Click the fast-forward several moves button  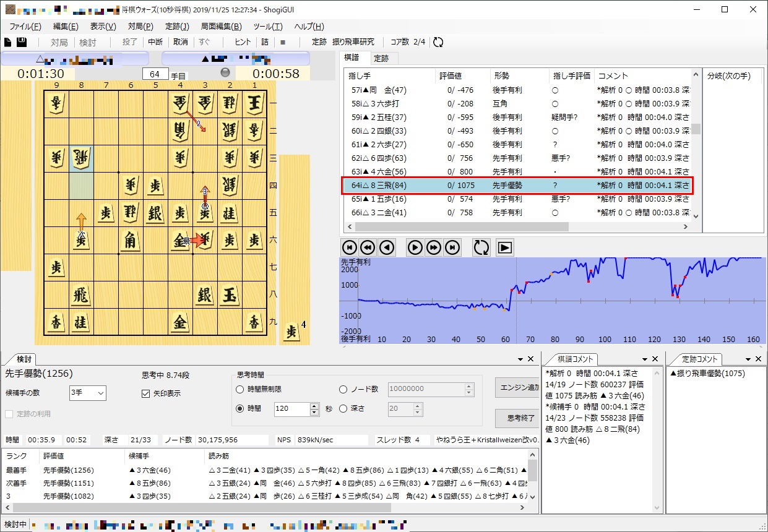[x=434, y=247]
